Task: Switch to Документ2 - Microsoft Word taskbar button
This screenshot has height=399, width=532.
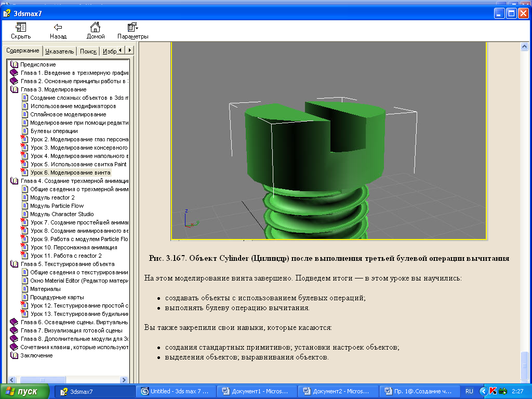Action: point(338,391)
